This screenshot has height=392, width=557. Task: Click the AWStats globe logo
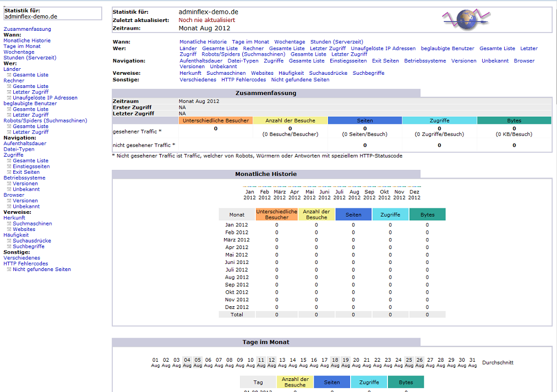tap(466, 19)
